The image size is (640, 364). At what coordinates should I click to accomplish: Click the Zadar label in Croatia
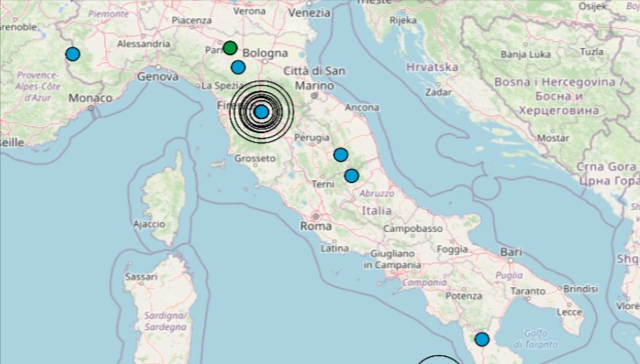[439, 92]
